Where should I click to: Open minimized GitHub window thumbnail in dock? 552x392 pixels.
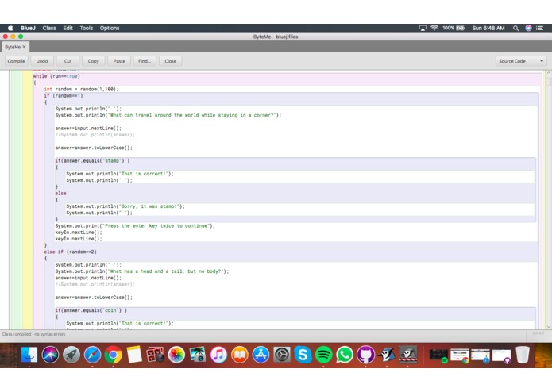(501, 355)
